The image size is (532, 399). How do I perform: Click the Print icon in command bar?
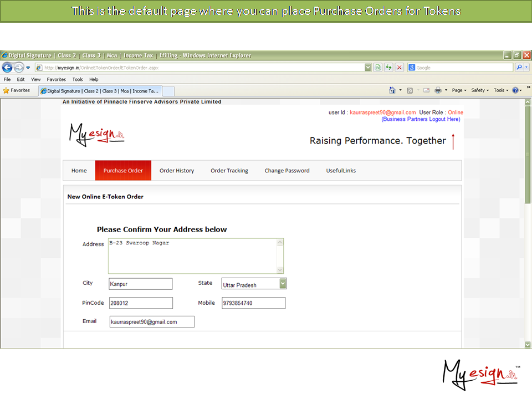click(x=438, y=90)
